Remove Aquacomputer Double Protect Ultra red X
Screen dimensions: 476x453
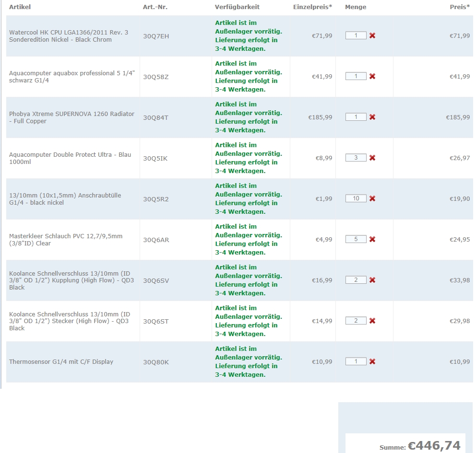point(372,158)
